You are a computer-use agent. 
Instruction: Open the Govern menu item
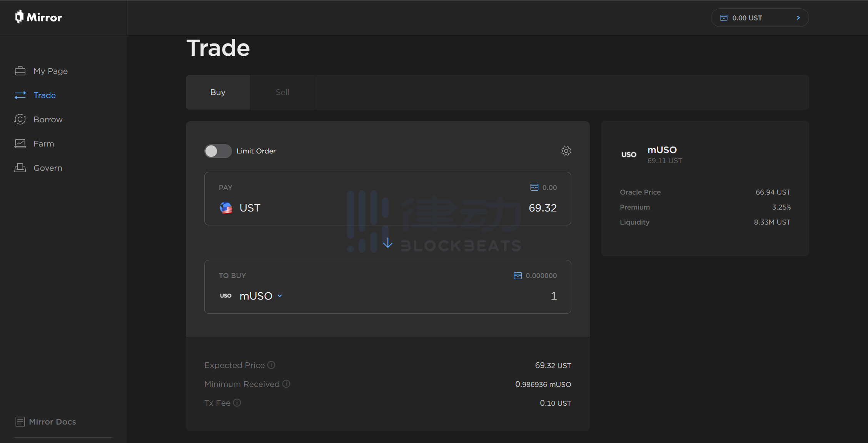pos(48,168)
